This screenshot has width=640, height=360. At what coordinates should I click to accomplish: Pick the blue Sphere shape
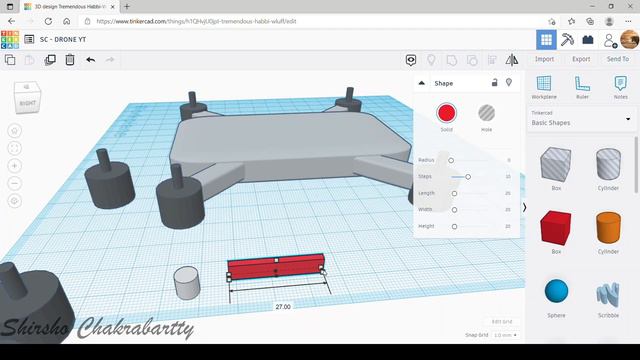tap(556, 291)
